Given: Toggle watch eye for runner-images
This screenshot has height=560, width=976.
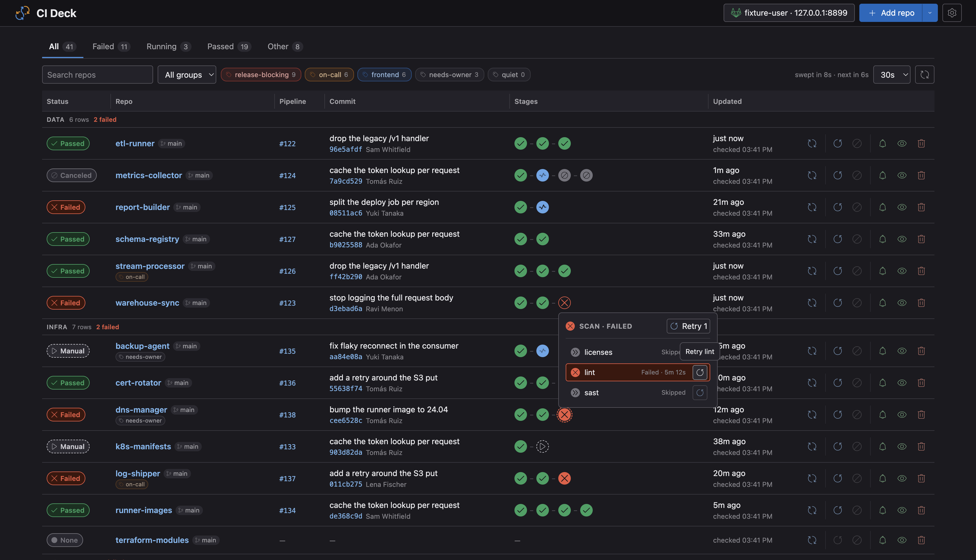Looking at the screenshot, I should [902, 510].
